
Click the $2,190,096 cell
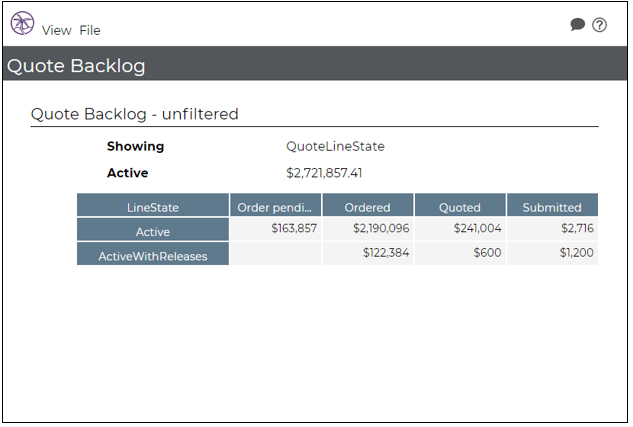(368, 229)
